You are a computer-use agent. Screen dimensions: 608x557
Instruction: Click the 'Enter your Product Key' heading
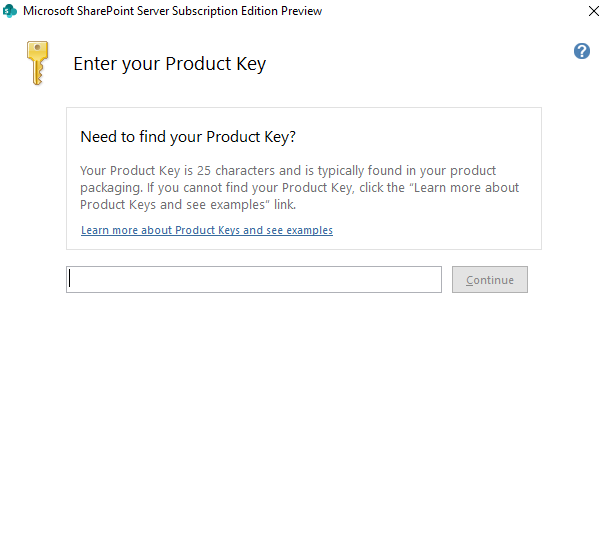coord(169,64)
